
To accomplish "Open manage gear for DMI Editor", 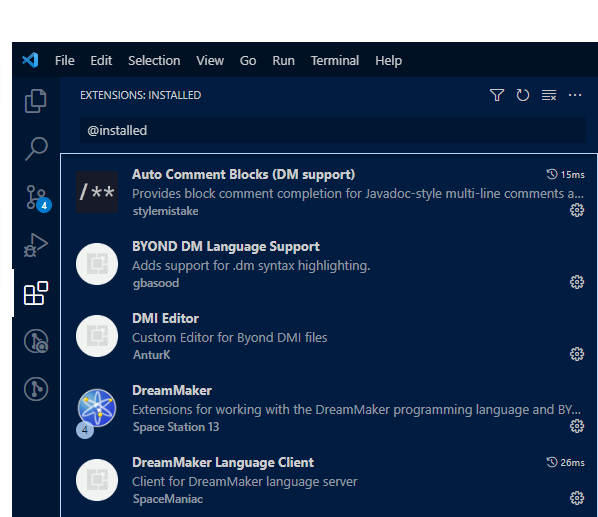I will (x=577, y=354).
